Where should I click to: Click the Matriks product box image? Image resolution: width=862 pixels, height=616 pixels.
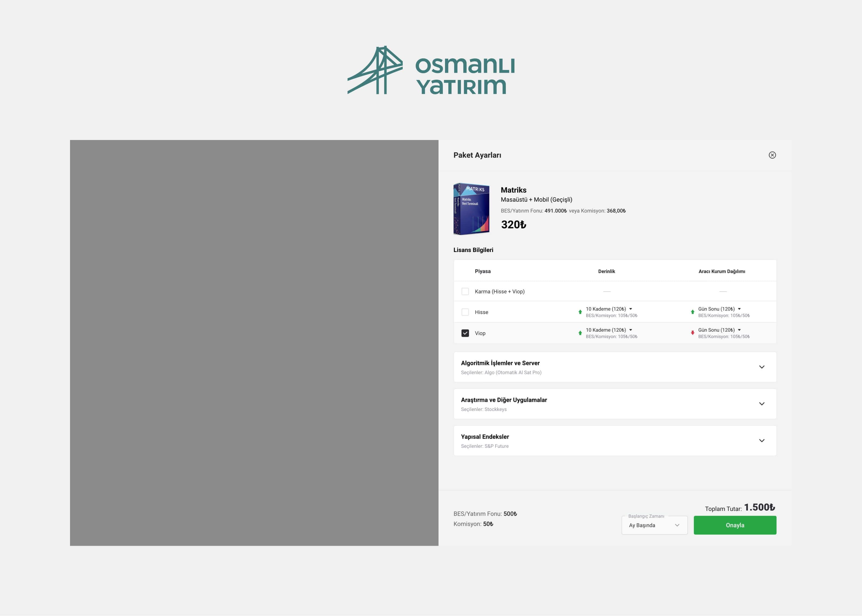point(471,209)
